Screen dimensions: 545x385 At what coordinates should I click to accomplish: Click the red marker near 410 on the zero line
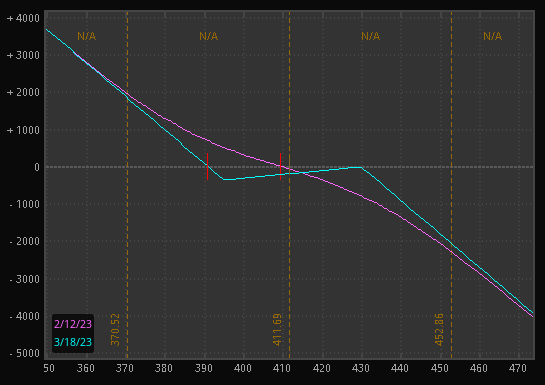pyautogui.click(x=280, y=166)
